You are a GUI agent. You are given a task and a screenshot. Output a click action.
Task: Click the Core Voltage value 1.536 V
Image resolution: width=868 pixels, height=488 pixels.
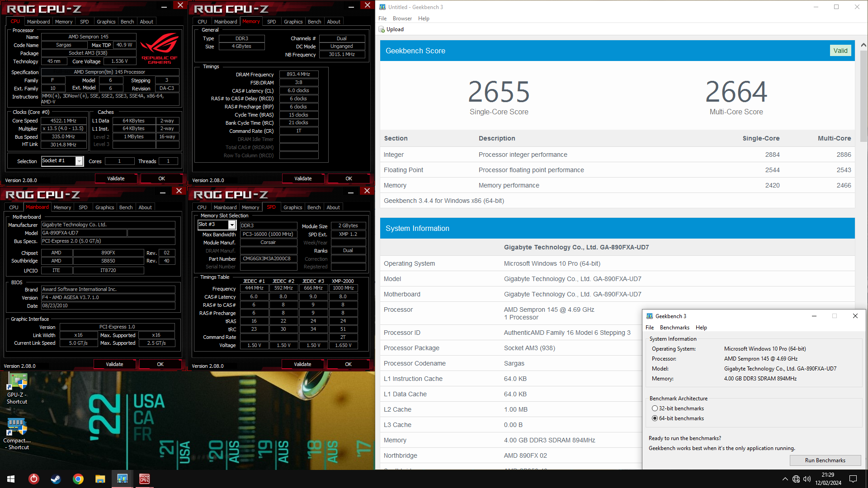click(120, 61)
